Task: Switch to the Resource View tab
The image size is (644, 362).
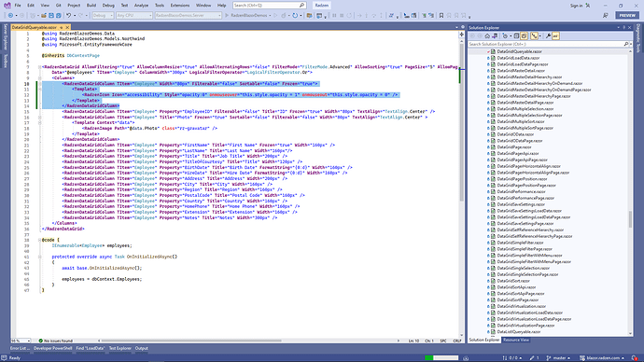Action: pyautogui.click(x=516, y=340)
